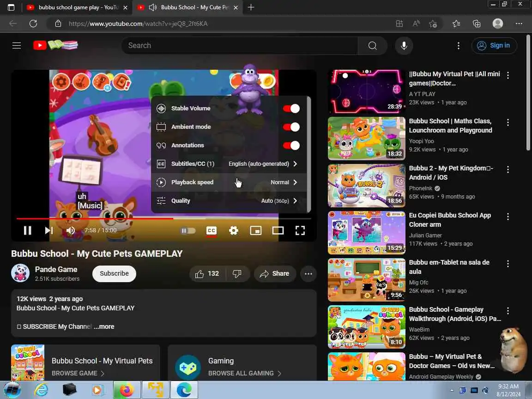Screen dimensions: 532x399
Task: Close the bubbu school game play tab
Action: tap(125, 7)
